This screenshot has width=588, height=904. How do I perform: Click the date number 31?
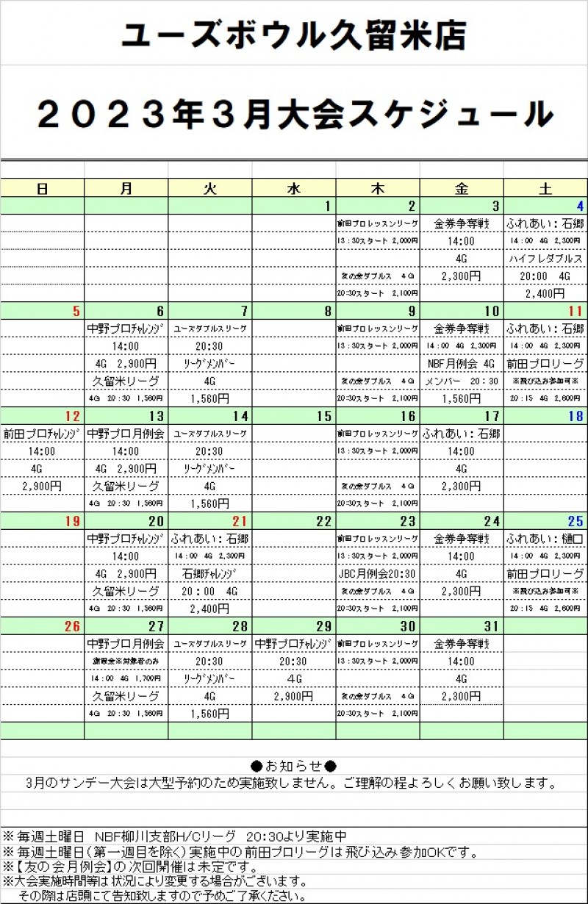coord(492,626)
